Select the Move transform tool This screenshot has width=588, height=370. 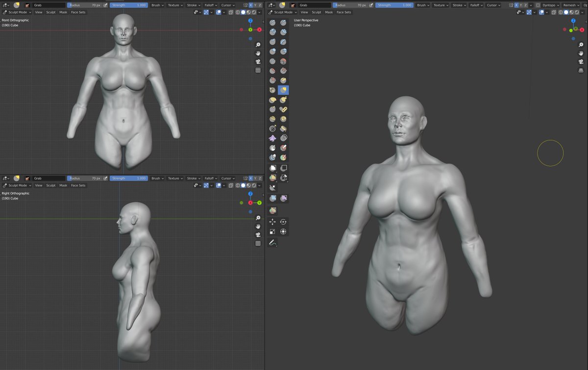[272, 222]
